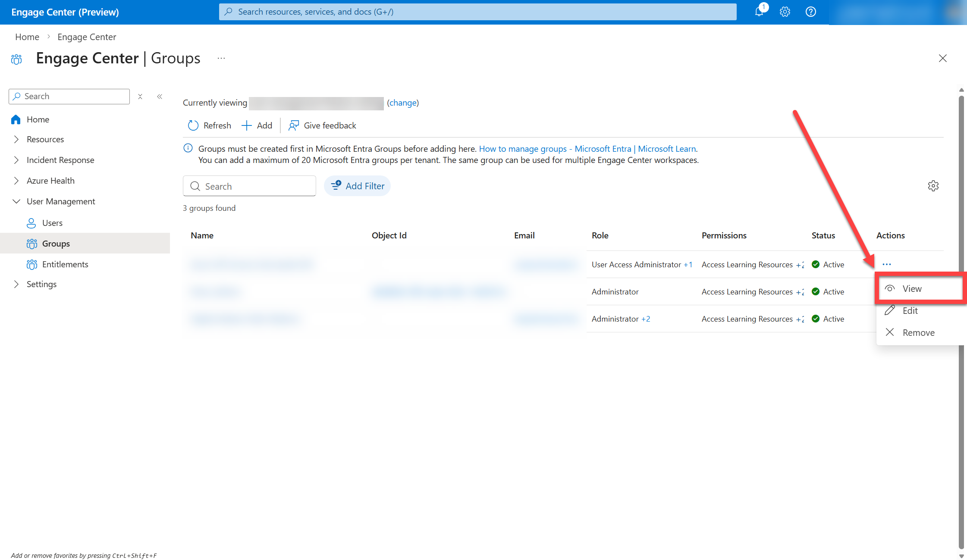Viewport: 967px width, 560px height.
Task: Sort by the Email column header
Action: point(524,235)
